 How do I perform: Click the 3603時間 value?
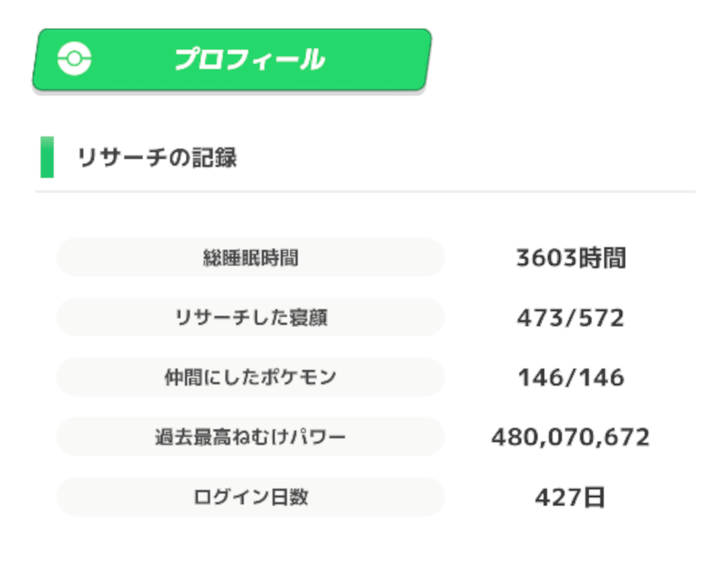point(571,258)
